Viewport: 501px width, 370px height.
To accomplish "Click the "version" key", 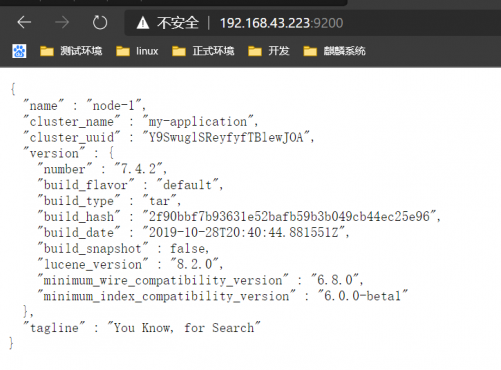I will point(54,153).
